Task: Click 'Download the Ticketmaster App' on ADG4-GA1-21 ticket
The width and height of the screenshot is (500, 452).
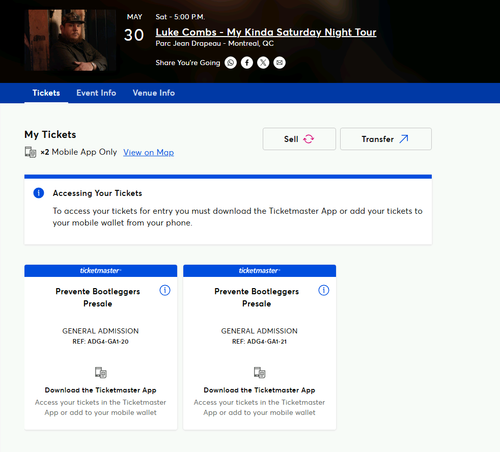Action: pos(260,390)
